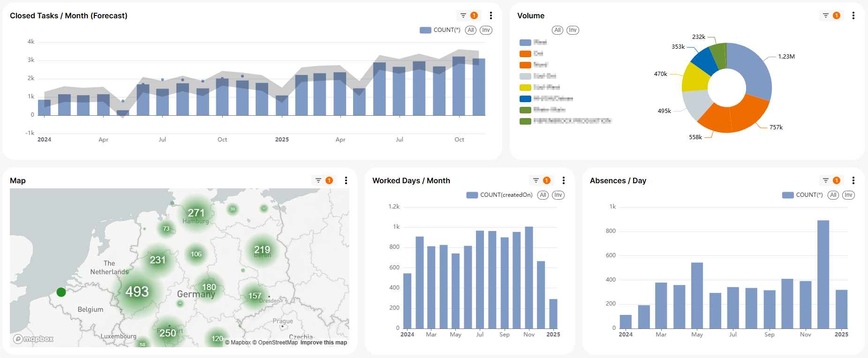
Task: Click the 757k label on Volume donut
Action: [x=776, y=127]
